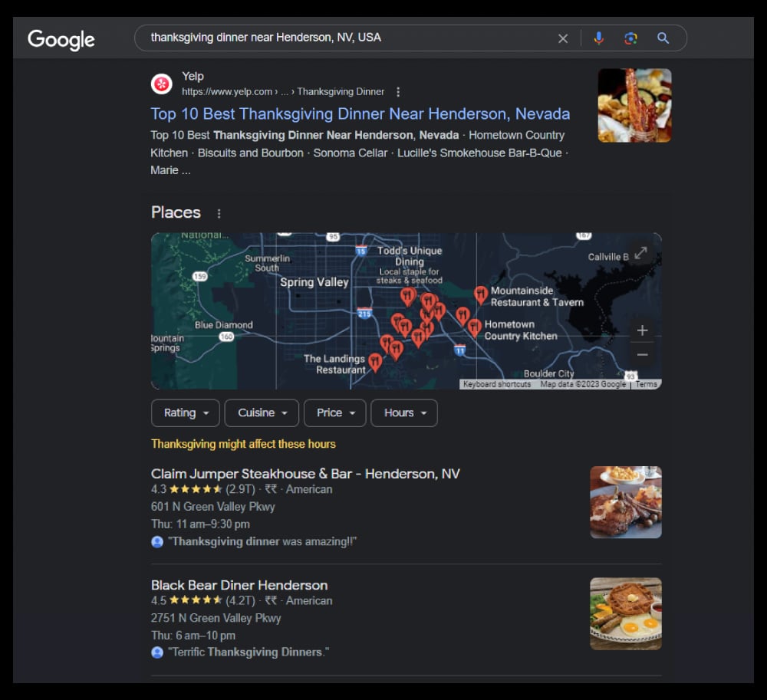Open the three-dot menu beside the Yelp URL

[398, 90]
